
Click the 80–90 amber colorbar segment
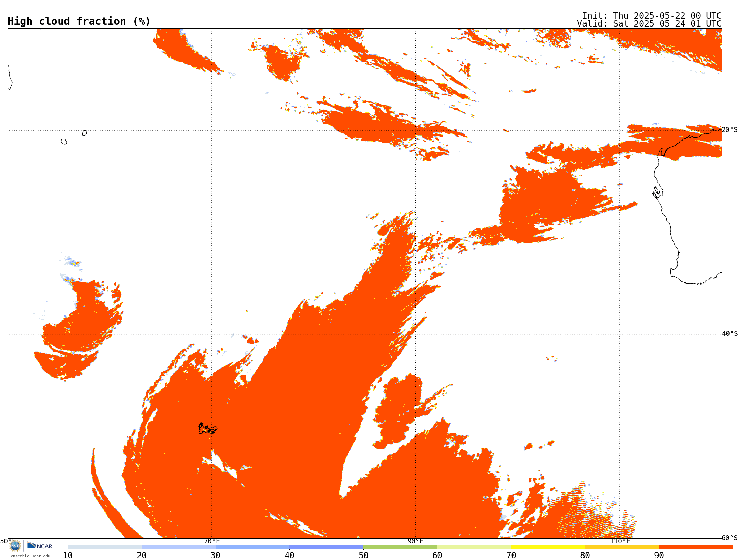(622, 547)
